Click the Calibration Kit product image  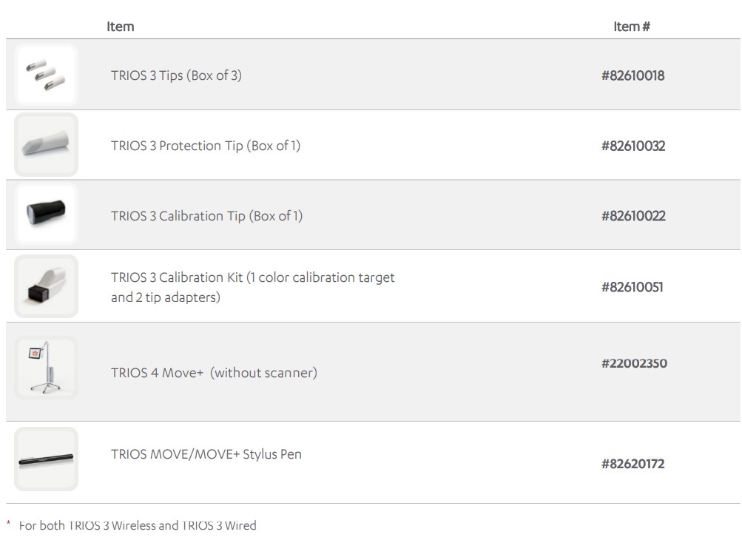pyautogui.click(x=46, y=286)
